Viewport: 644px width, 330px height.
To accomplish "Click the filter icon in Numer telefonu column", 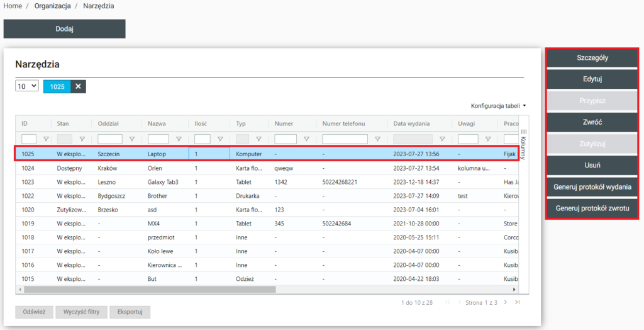I will click(377, 139).
